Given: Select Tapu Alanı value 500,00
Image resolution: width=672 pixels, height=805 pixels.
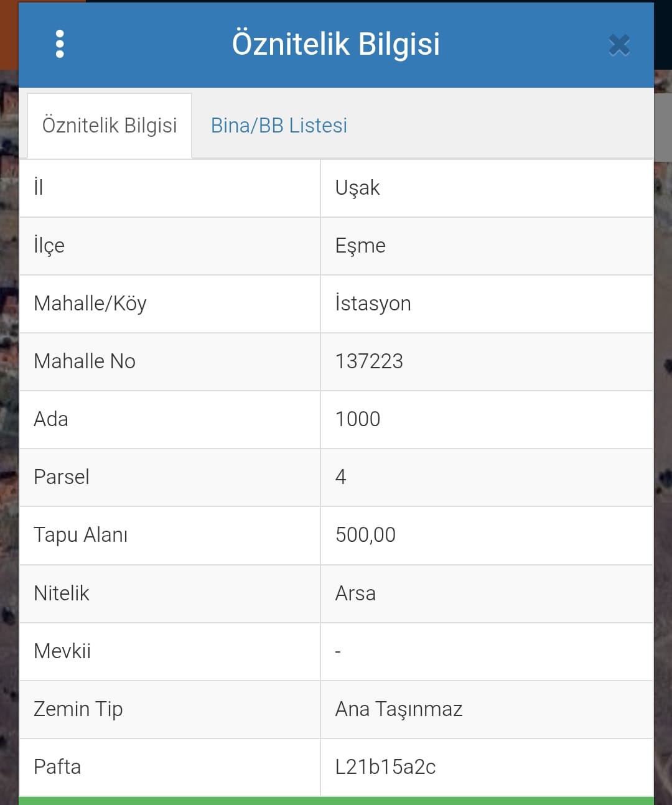Looking at the screenshot, I should coord(365,535).
